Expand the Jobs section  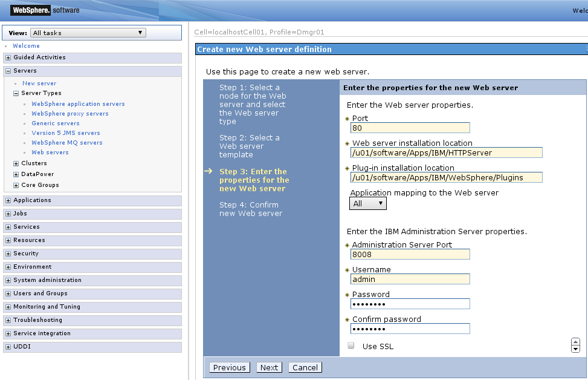tap(8, 214)
